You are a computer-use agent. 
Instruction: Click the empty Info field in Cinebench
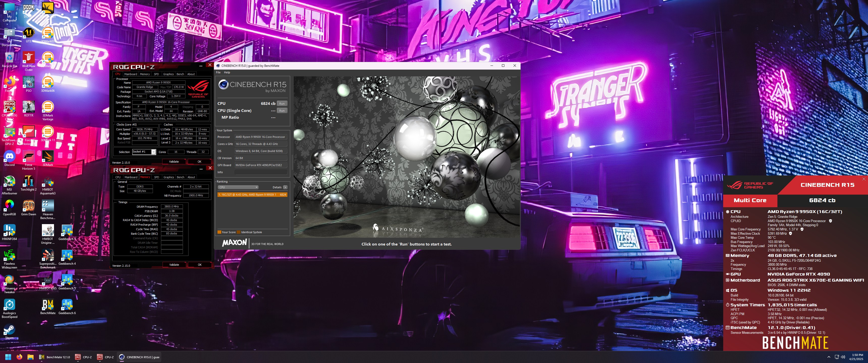261,172
